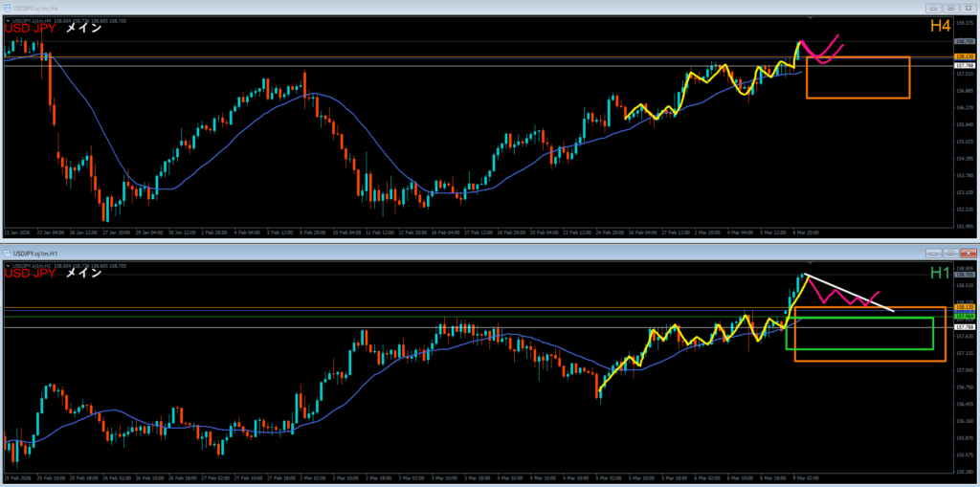980x487 pixels.
Task: Click the orange H4 timeframe label
Action: [938, 28]
